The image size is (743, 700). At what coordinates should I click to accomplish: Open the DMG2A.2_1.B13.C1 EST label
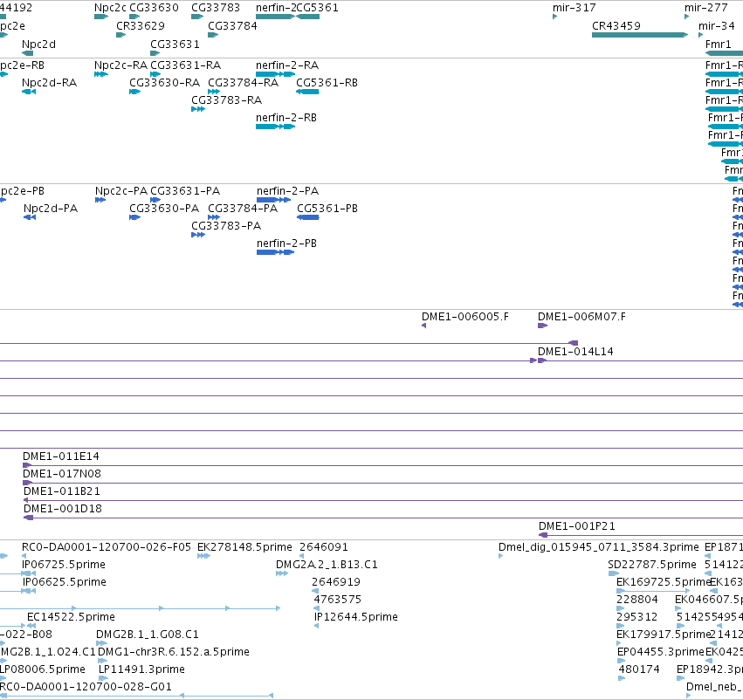327,565
